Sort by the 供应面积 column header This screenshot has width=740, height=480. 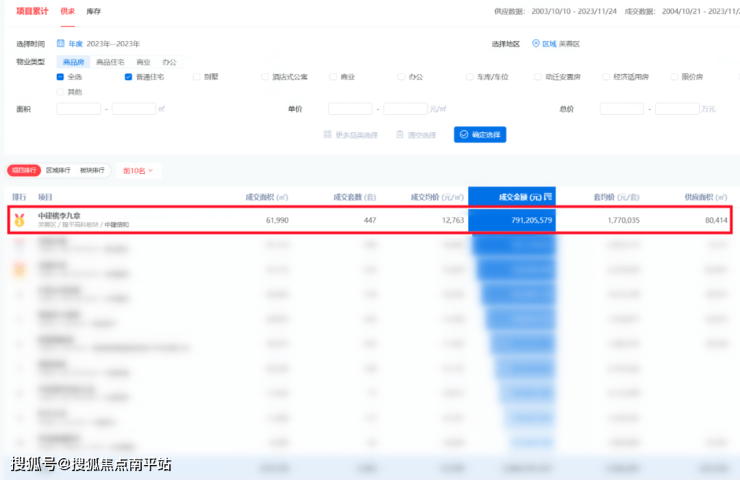[x=706, y=197]
